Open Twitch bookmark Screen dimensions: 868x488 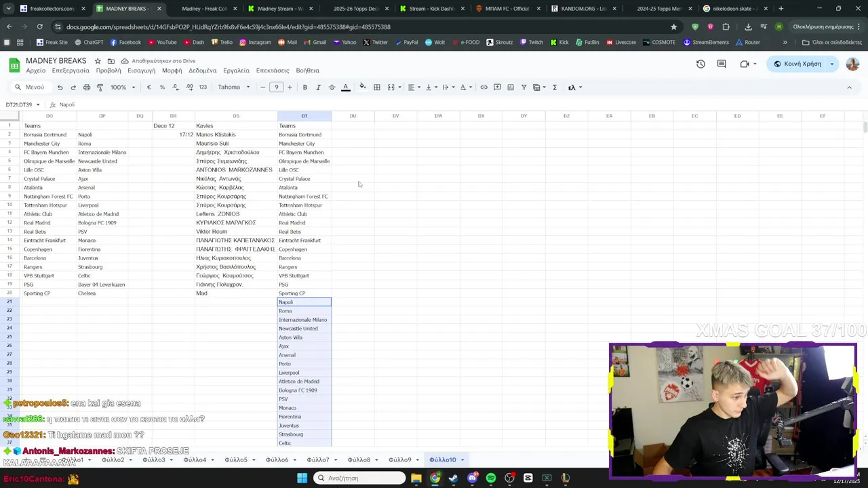[532, 42]
